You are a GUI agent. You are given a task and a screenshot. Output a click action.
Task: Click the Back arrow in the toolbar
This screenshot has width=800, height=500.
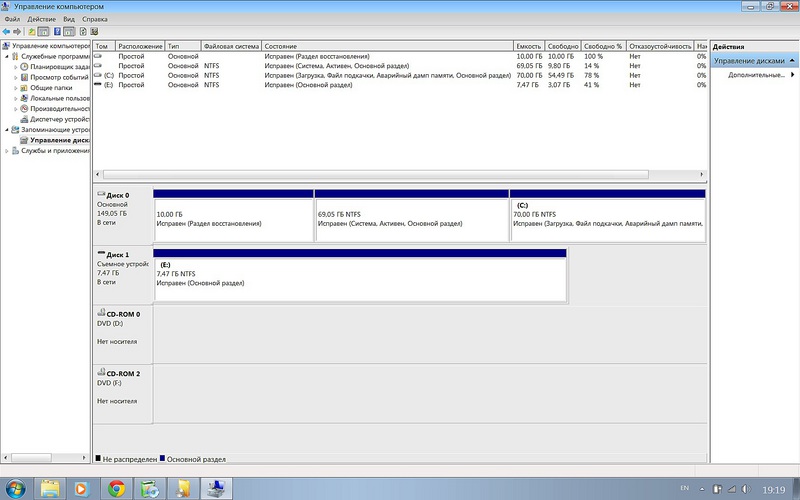tap(7, 31)
